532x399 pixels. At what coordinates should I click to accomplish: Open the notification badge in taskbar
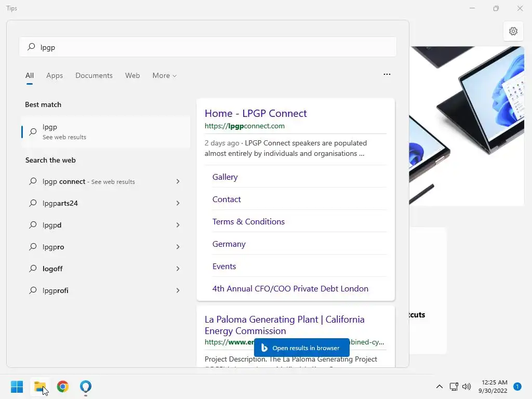coord(517,387)
